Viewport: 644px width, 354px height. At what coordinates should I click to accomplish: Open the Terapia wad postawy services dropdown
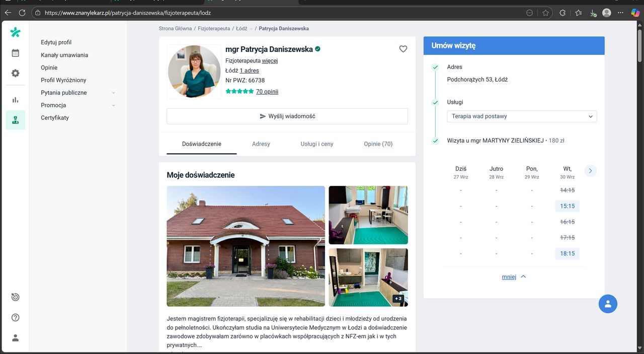point(521,116)
